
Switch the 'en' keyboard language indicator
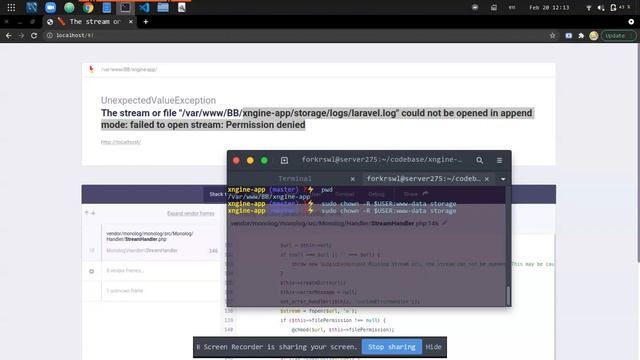tap(512, 7)
